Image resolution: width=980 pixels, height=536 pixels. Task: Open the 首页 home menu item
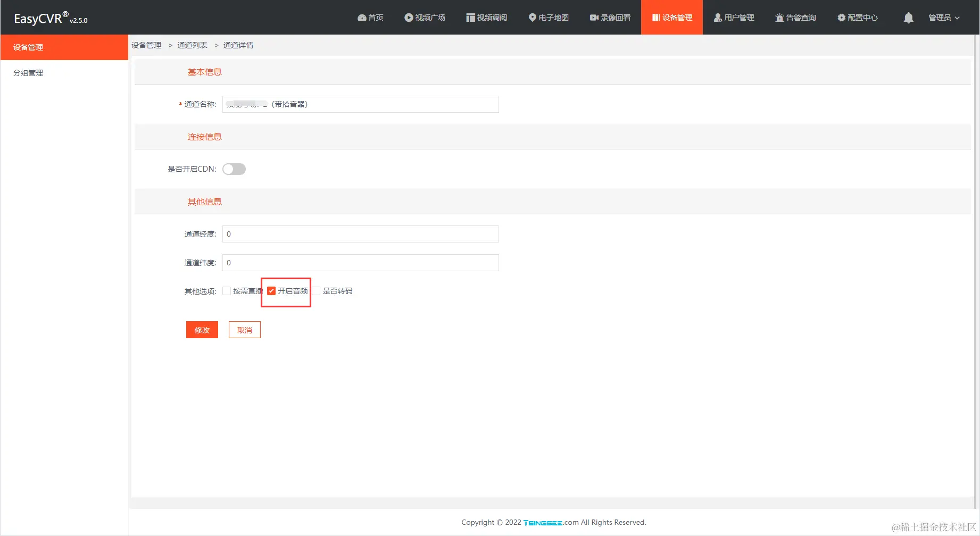pyautogui.click(x=370, y=18)
